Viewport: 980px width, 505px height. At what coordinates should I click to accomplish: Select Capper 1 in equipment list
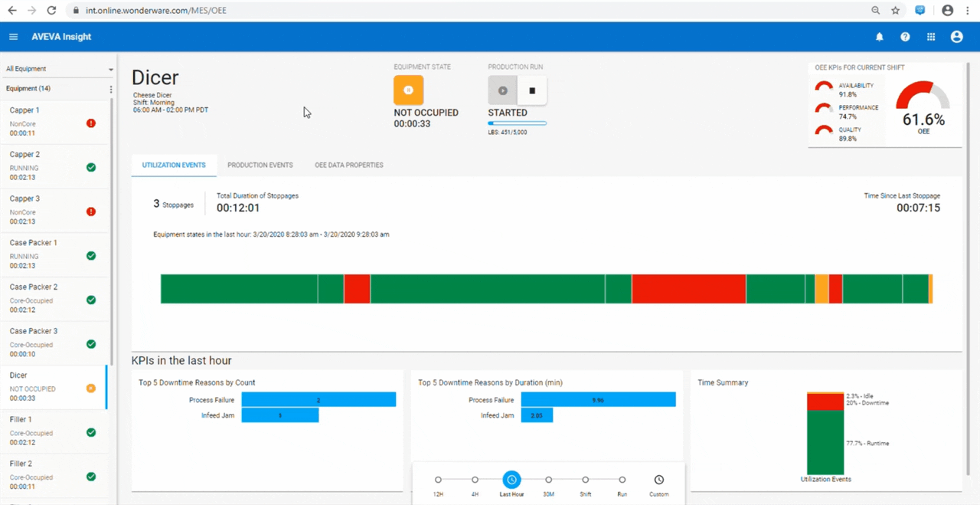click(x=54, y=122)
